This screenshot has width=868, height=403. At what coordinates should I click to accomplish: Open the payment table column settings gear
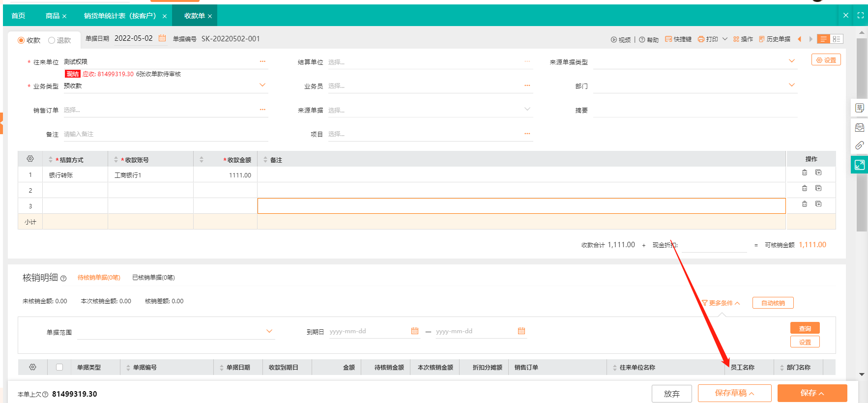click(x=30, y=159)
